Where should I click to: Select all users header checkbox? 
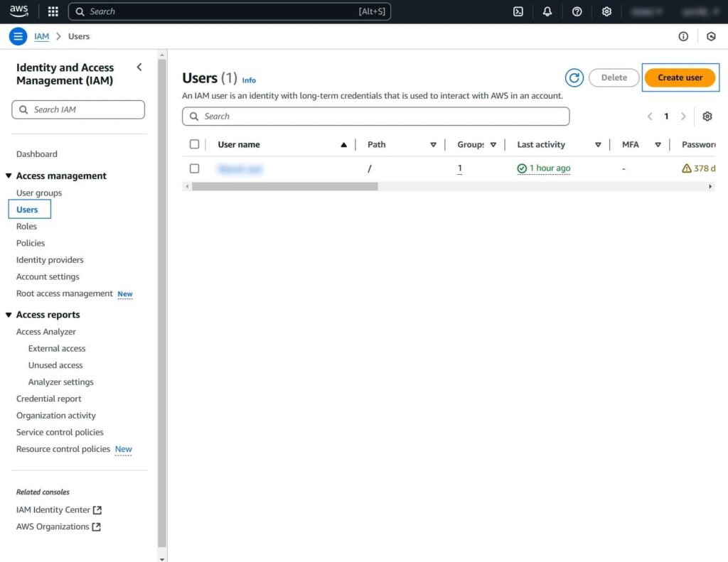click(x=195, y=144)
